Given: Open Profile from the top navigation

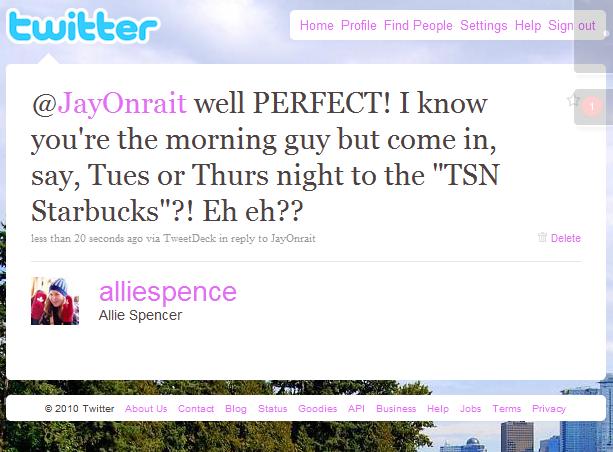Looking at the screenshot, I should click(358, 25).
